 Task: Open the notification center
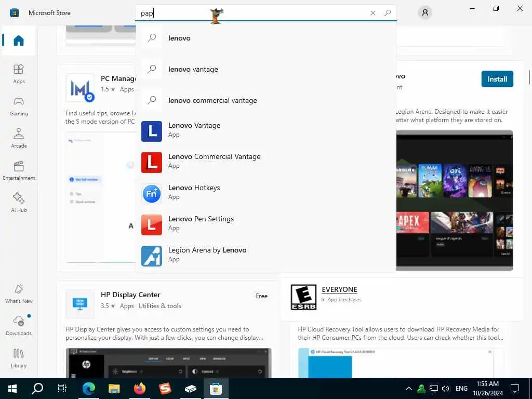click(x=515, y=389)
